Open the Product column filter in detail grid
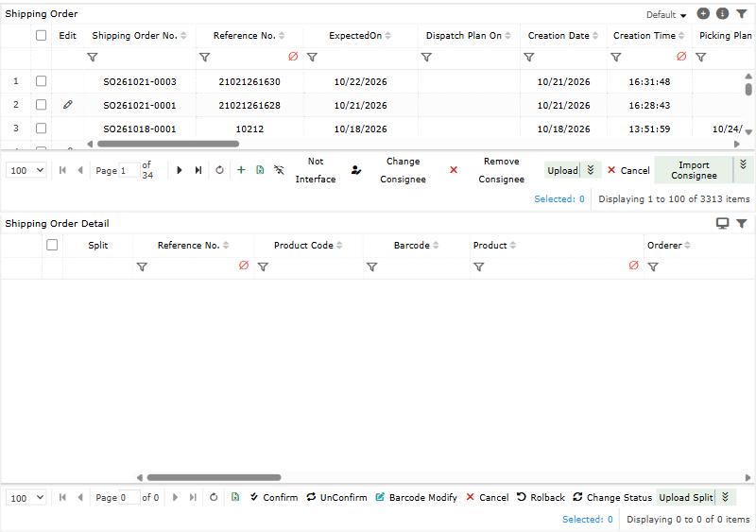The width and height of the screenshot is (756, 532). click(x=479, y=266)
